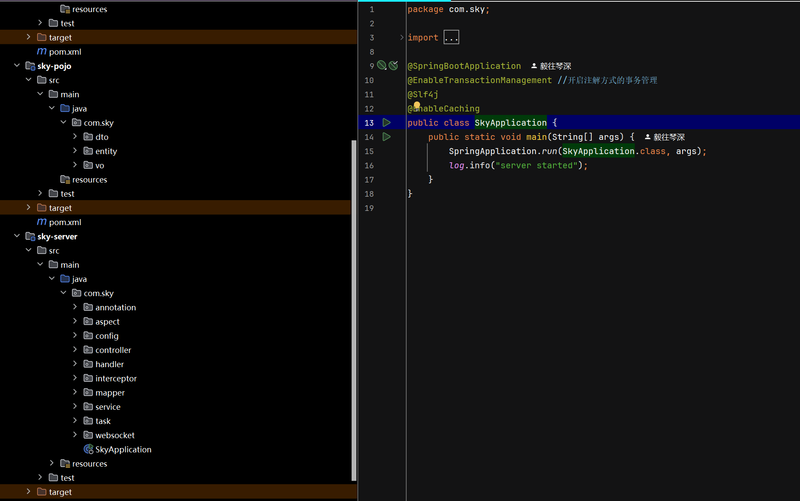Screen dimensions: 800x501
Task: Select the entity package folder icon
Action: click(x=88, y=151)
